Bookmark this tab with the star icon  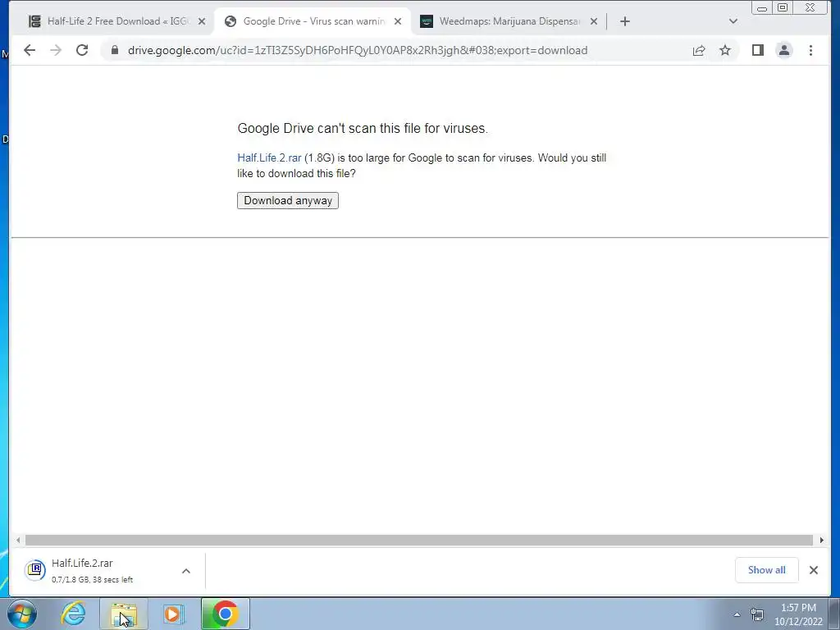point(725,50)
